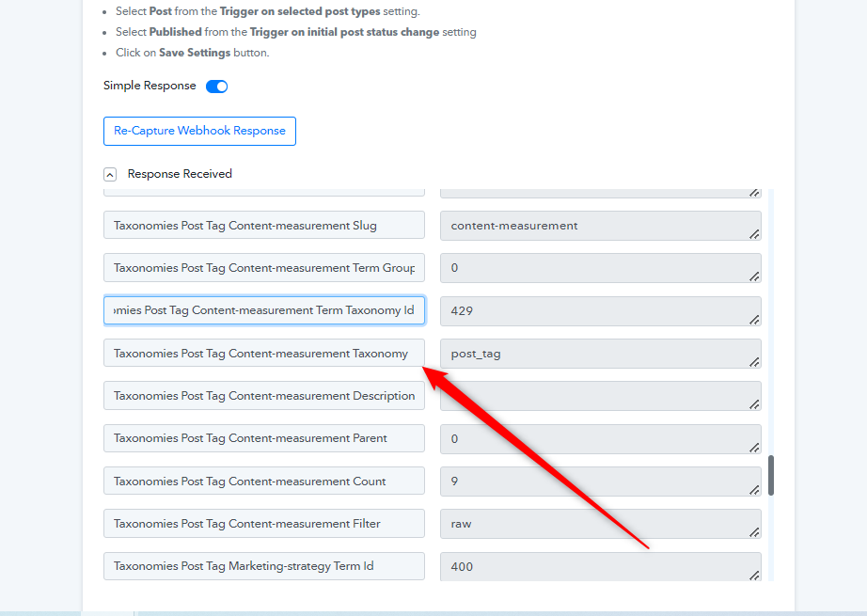Collapse the Response Received section

coord(110,174)
